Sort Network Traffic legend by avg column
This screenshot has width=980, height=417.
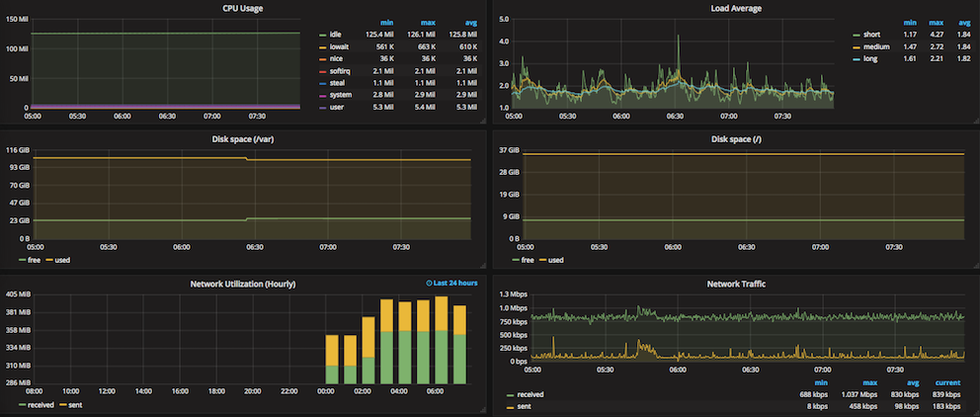(x=911, y=382)
